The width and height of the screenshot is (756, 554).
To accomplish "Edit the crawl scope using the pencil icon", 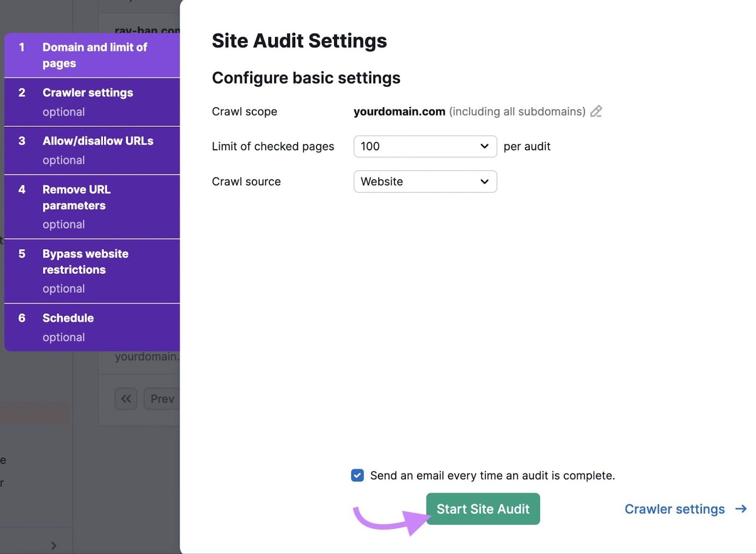I will pos(596,112).
